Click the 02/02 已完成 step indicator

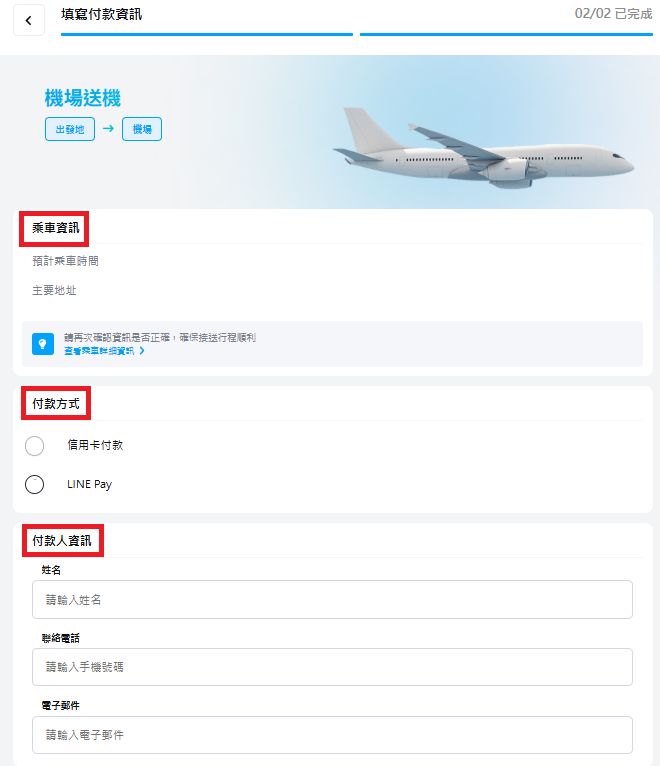[613, 14]
